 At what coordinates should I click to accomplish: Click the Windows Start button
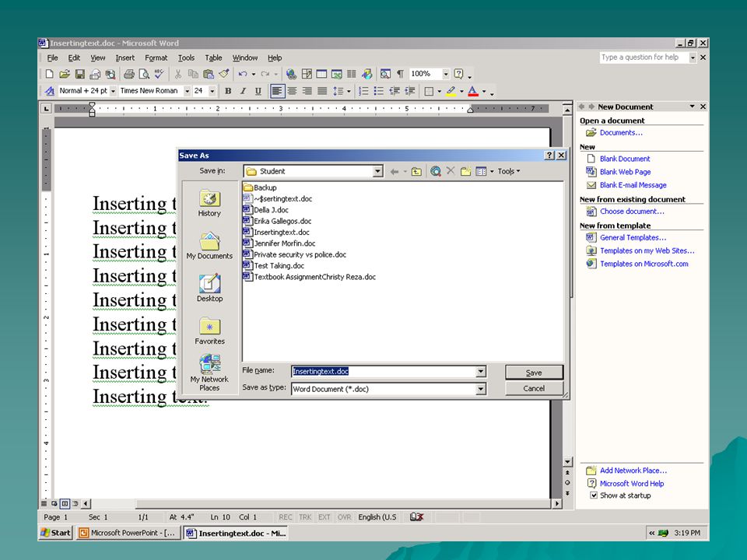click(56, 533)
